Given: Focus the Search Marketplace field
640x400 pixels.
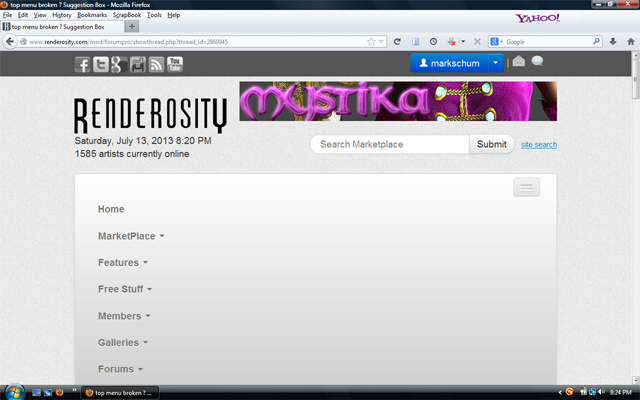Looking at the screenshot, I should coord(390,144).
